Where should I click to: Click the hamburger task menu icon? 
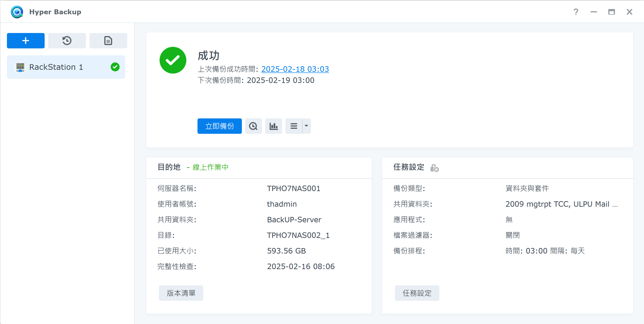(x=294, y=126)
